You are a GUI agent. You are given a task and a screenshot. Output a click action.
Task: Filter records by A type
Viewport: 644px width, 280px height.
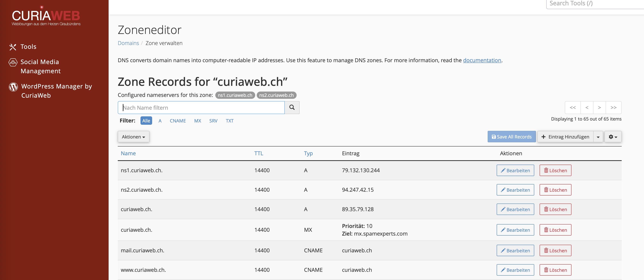click(x=160, y=121)
